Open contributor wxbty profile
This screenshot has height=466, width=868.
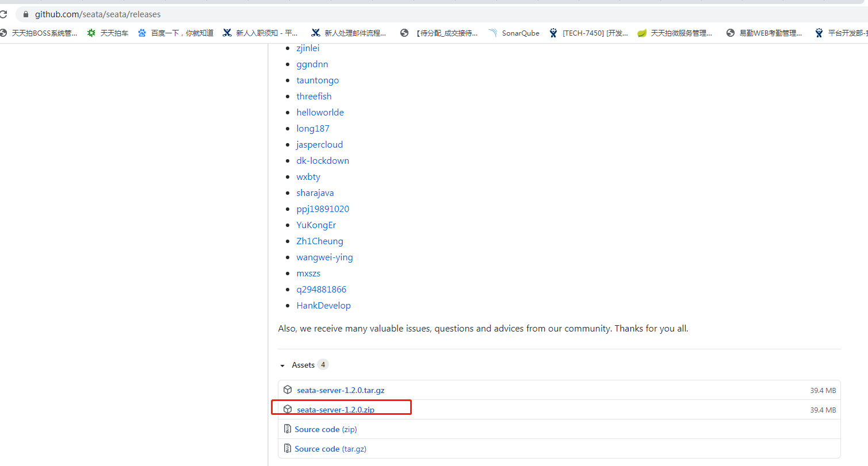308,177
